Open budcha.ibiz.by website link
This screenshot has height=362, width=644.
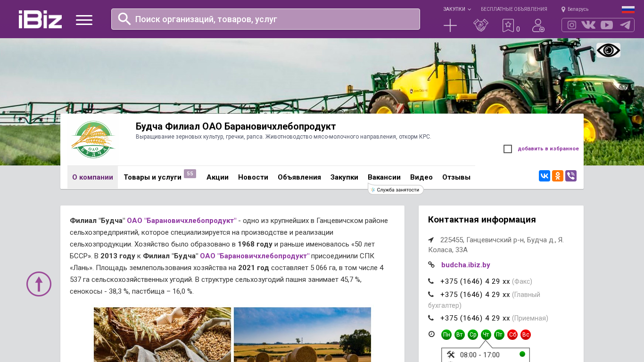[466, 265]
